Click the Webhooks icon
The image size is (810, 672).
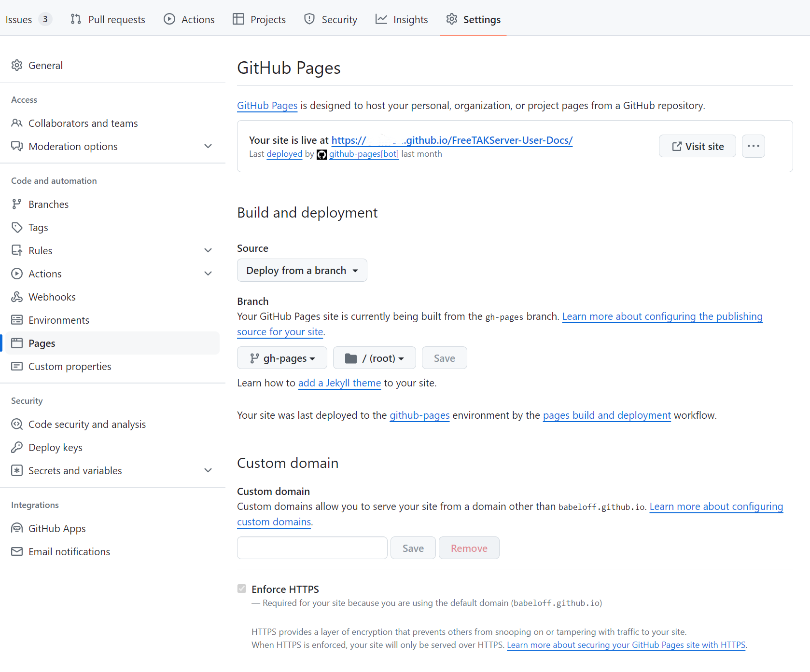click(x=17, y=297)
